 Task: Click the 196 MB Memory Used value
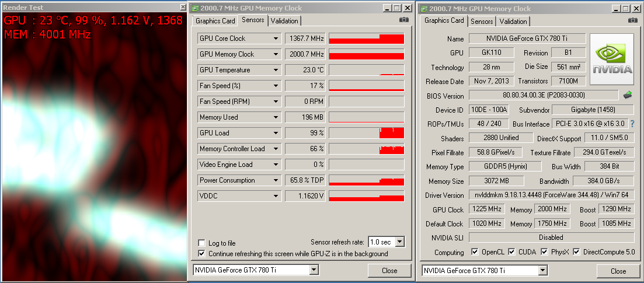pyautogui.click(x=305, y=117)
